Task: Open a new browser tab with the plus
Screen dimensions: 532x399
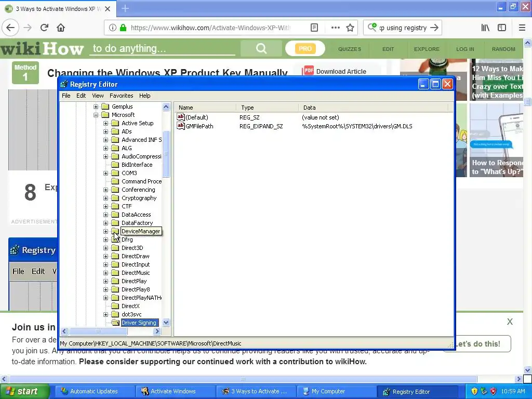Action: [x=125, y=8]
